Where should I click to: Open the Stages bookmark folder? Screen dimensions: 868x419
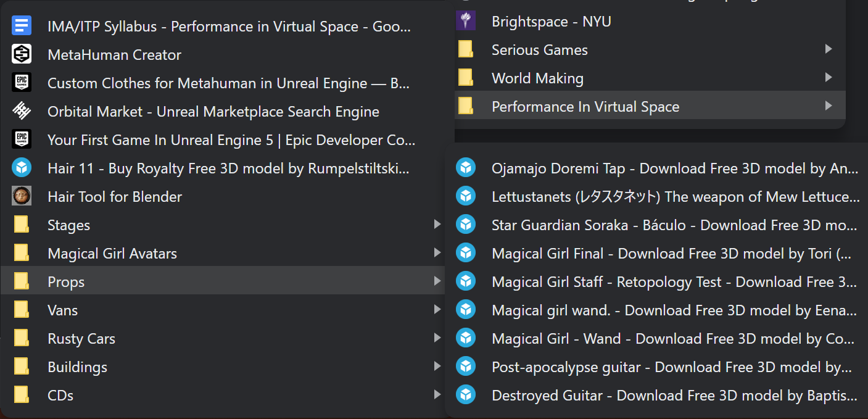click(x=223, y=225)
